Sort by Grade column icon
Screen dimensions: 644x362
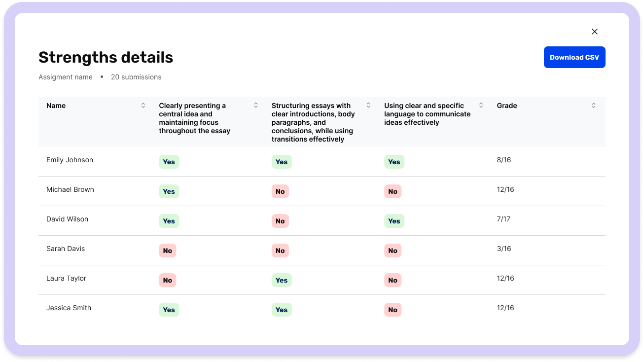pos(593,106)
